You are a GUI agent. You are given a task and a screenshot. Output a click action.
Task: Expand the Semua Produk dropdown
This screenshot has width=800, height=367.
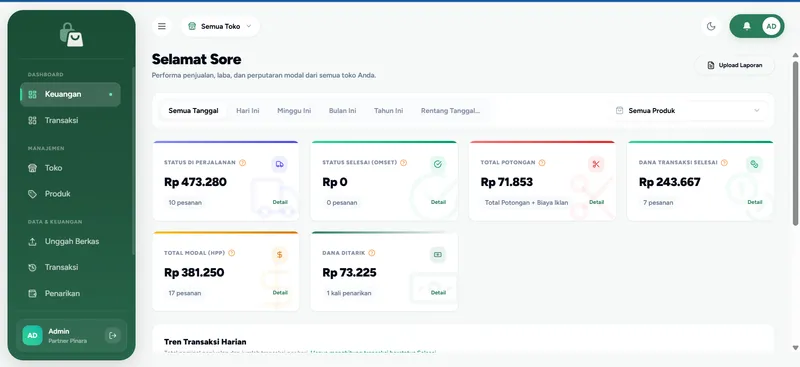(x=688, y=111)
